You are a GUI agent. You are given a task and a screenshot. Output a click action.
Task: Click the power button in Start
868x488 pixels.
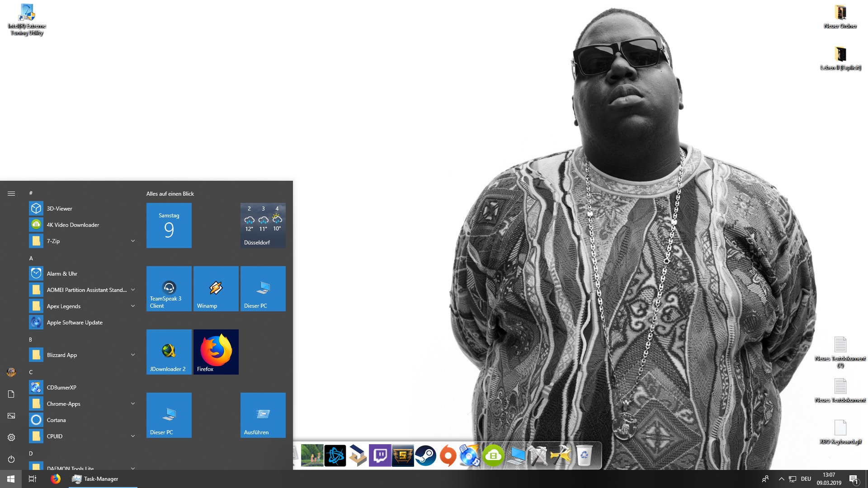[11, 459]
